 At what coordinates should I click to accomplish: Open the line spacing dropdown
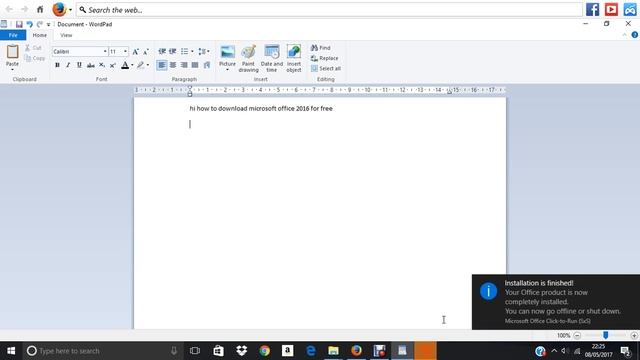[x=204, y=51]
